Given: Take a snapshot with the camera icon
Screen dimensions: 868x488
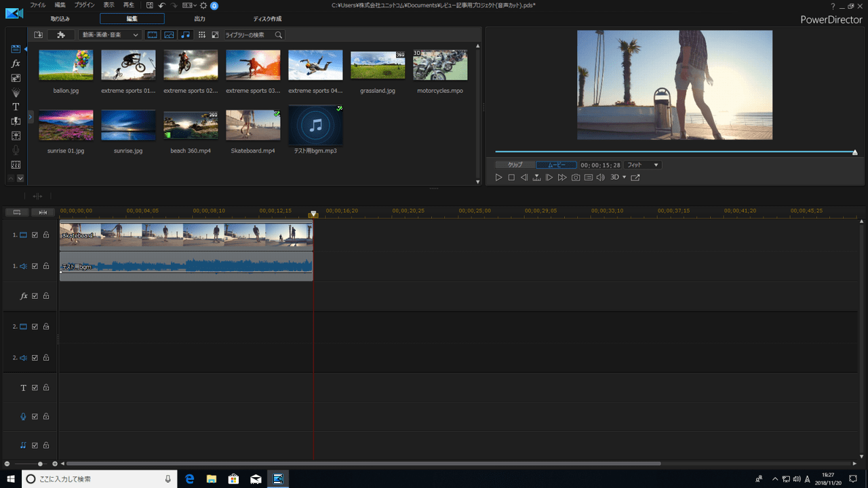Looking at the screenshot, I should click(576, 178).
